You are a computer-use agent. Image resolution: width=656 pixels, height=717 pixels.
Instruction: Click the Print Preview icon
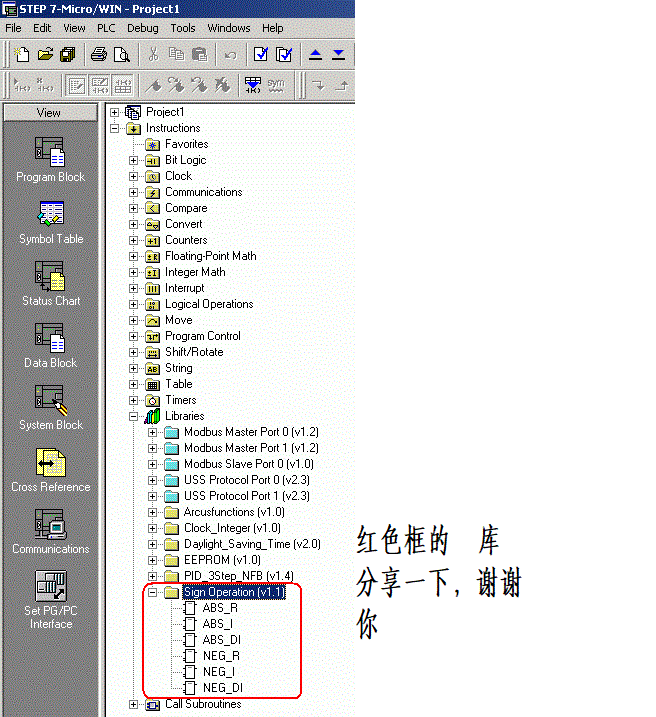click(122, 54)
